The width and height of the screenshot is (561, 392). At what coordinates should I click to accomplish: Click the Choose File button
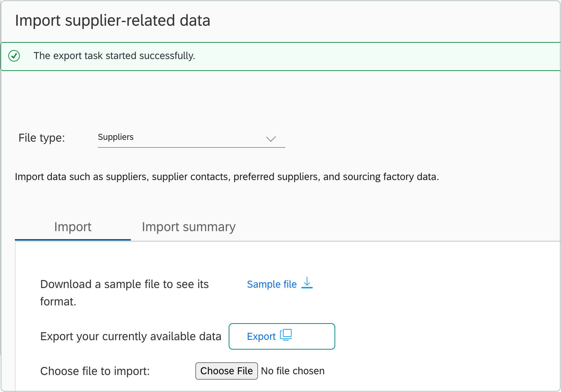(x=227, y=371)
